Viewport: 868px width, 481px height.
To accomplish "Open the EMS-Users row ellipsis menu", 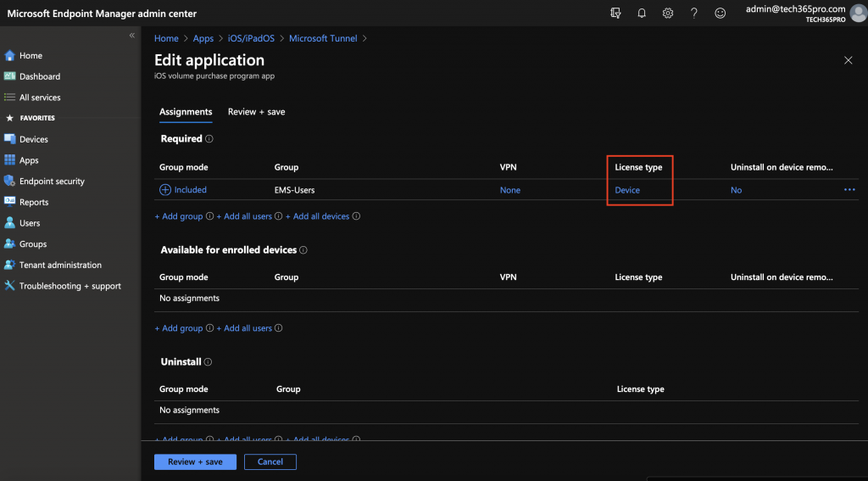I will (849, 190).
